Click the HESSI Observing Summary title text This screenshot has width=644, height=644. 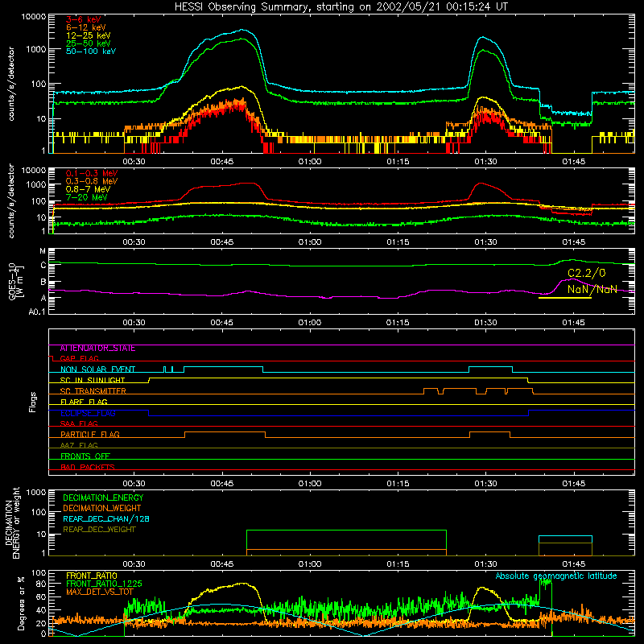click(x=341, y=7)
